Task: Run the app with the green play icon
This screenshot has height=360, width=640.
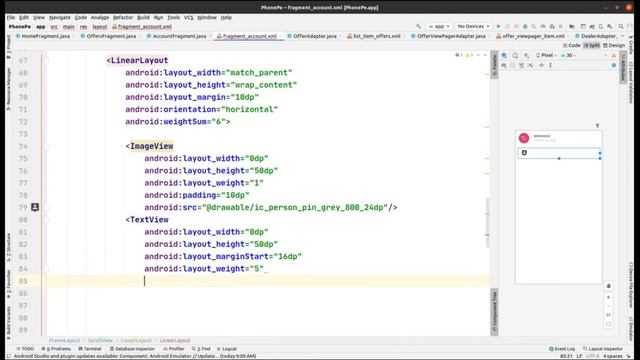Action: [498, 27]
